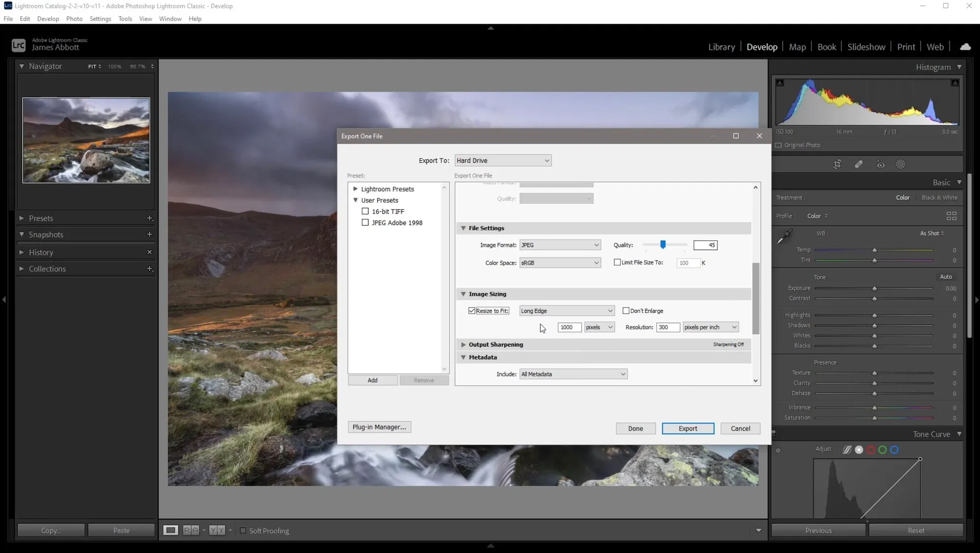This screenshot has width=980, height=553.
Task: Click the Resolution field showing 300
Action: point(668,327)
